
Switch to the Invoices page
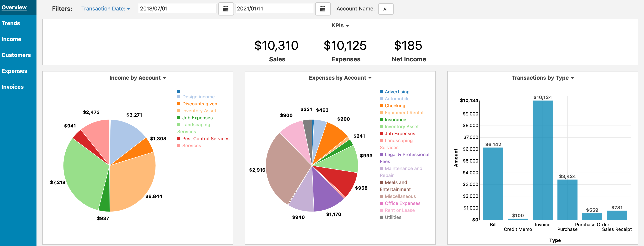(12, 87)
